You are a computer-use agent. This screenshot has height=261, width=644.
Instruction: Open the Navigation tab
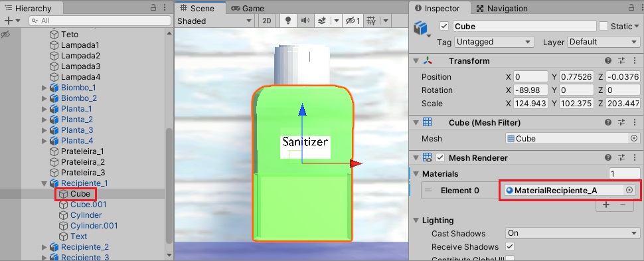(502, 8)
